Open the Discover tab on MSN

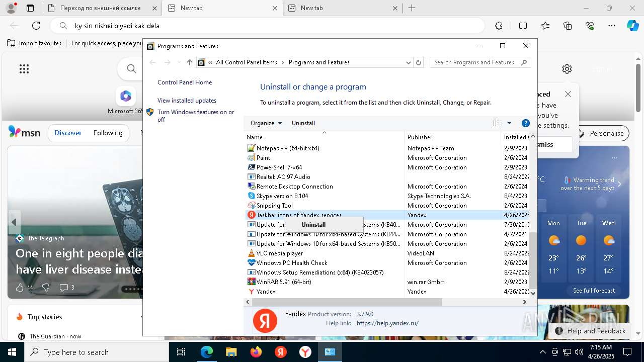point(68,133)
